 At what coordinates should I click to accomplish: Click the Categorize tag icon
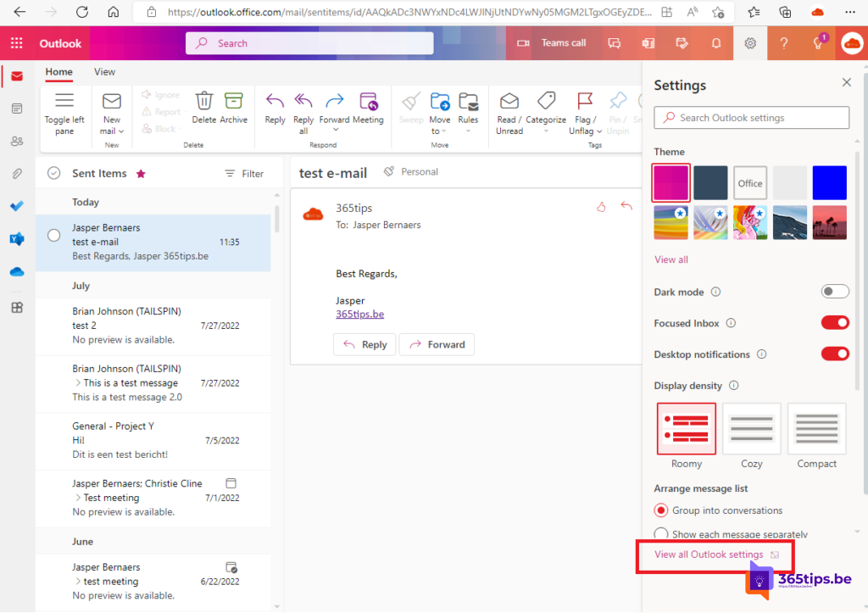pos(546,102)
